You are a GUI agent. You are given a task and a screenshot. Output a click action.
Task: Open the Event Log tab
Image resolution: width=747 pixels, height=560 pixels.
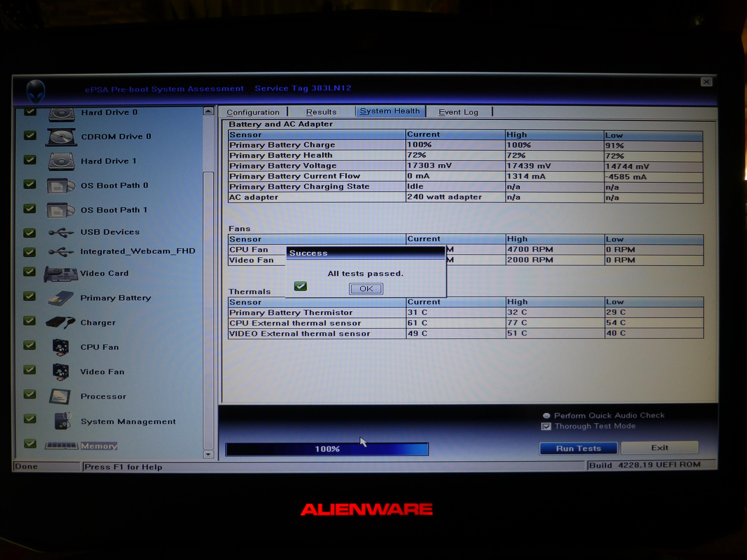458,112
